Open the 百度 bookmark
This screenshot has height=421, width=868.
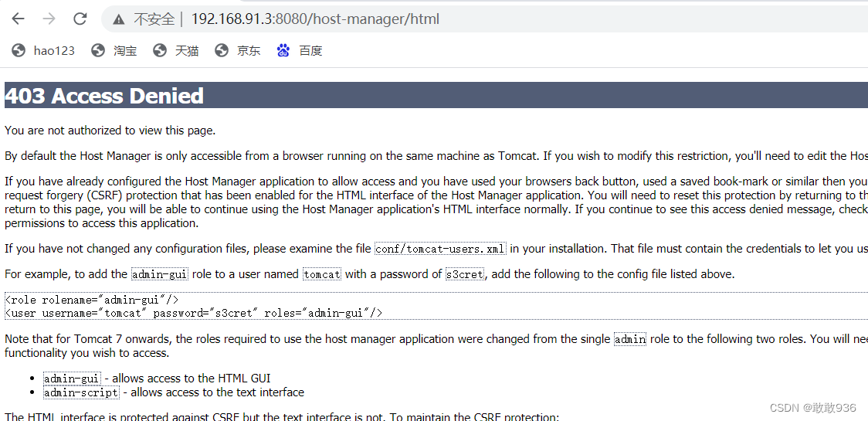pyautogui.click(x=310, y=50)
